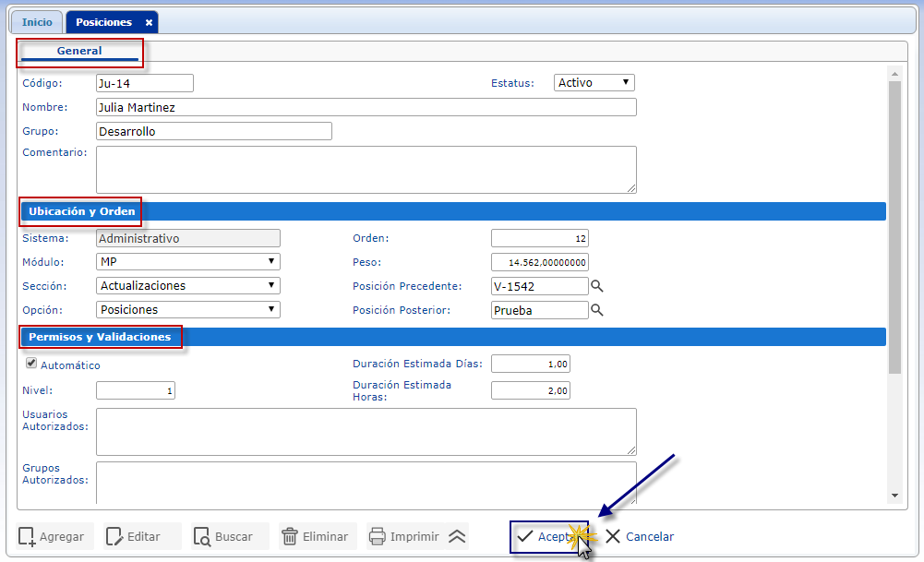The width and height of the screenshot is (924, 562).
Task: Toggle the Automático checkbox
Action: click(31, 364)
